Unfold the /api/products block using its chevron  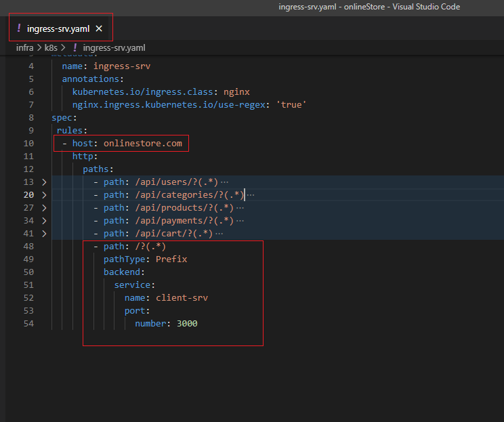click(x=44, y=208)
